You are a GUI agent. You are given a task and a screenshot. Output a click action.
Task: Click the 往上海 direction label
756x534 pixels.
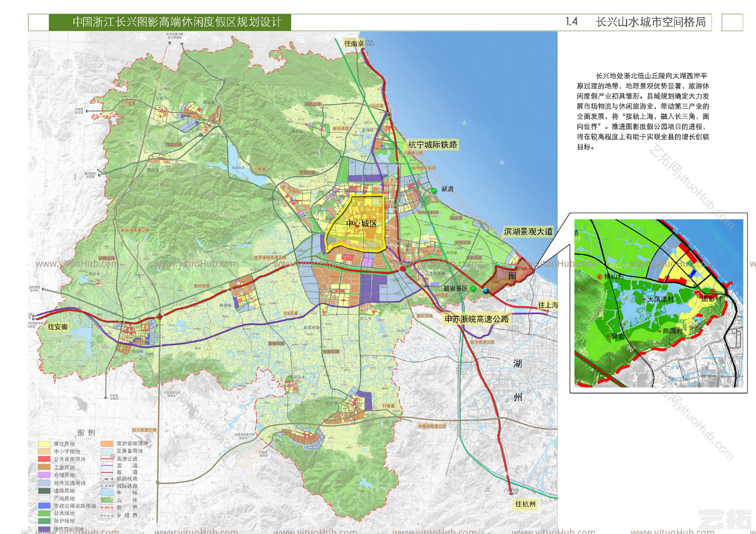[x=548, y=305]
